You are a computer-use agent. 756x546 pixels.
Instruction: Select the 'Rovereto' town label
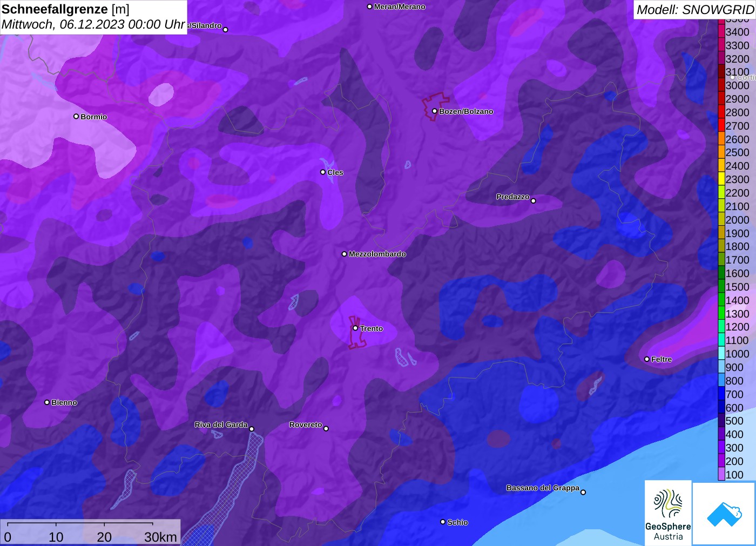click(x=306, y=424)
